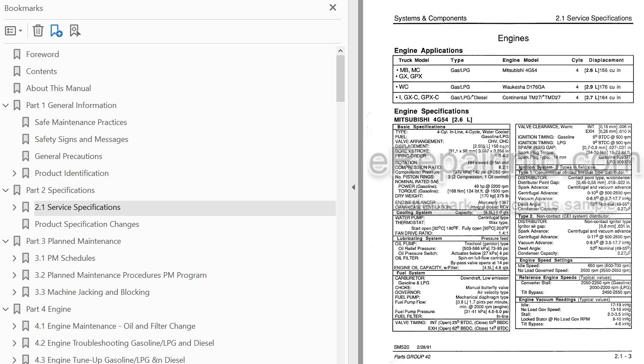Click 'Parts GROUP 40' footer text
644x364 pixels.
point(412,357)
